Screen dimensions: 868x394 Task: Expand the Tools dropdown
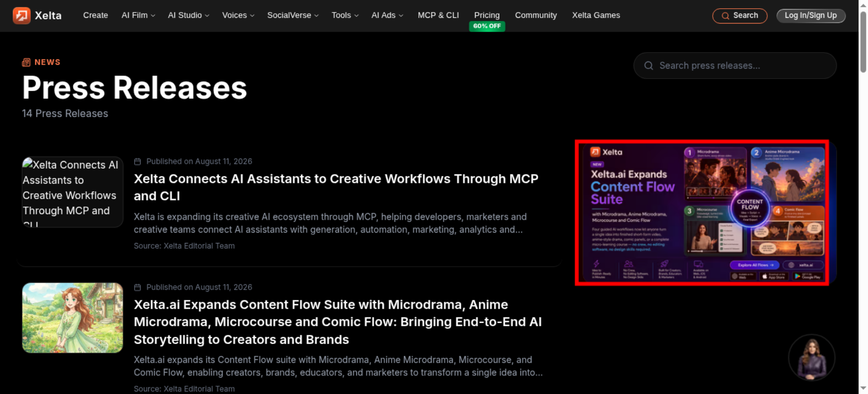point(345,15)
